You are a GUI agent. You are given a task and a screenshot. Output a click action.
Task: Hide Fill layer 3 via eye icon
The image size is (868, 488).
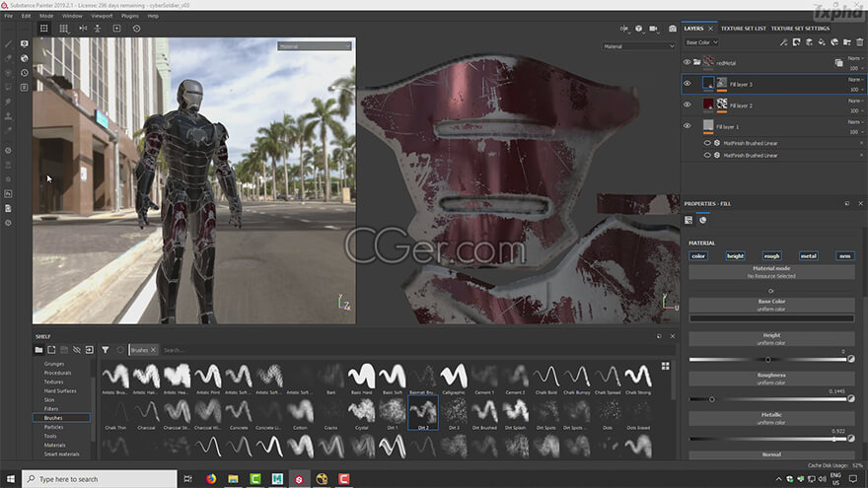(687, 84)
